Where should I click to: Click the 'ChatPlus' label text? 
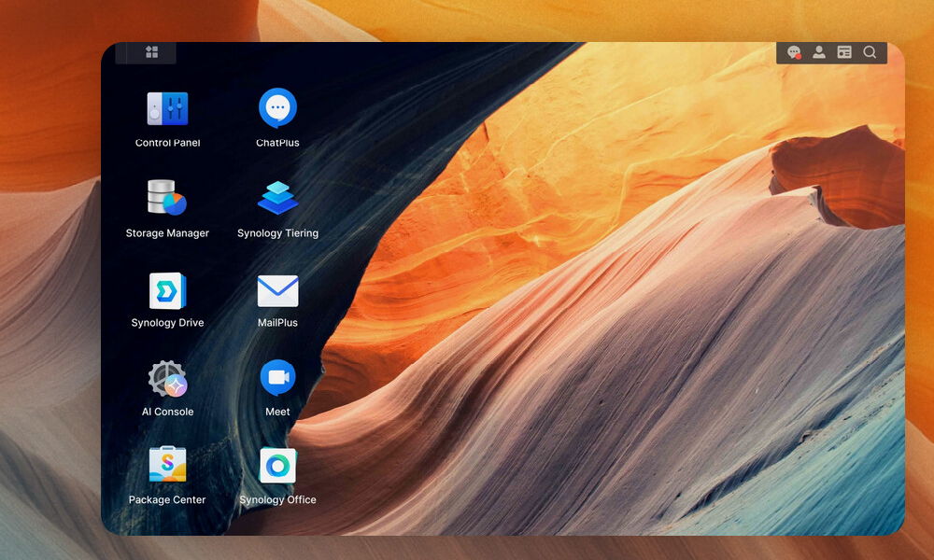[277, 143]
